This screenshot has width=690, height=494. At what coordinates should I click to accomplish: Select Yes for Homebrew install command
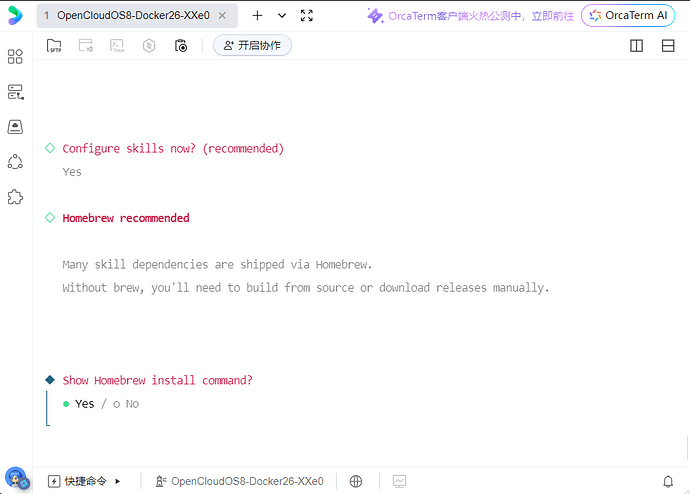click(79, 404)
